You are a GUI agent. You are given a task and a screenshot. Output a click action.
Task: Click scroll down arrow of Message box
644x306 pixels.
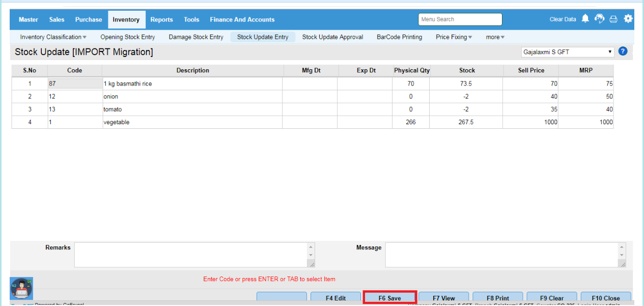(x=622, y=255)
